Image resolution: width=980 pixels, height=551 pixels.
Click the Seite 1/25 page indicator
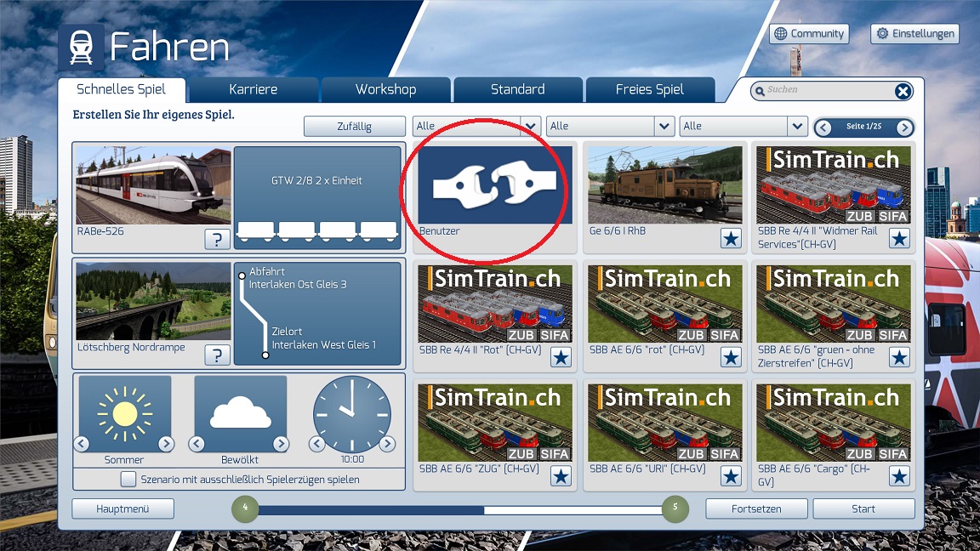[863, 126]
